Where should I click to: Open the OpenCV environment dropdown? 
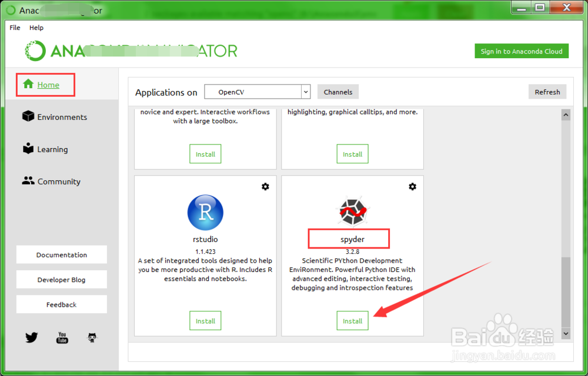click(258, 92)
